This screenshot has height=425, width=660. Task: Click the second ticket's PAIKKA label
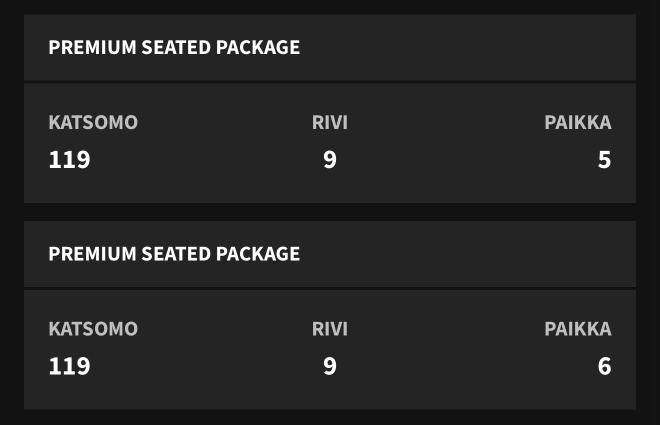(x=578, y=329)
